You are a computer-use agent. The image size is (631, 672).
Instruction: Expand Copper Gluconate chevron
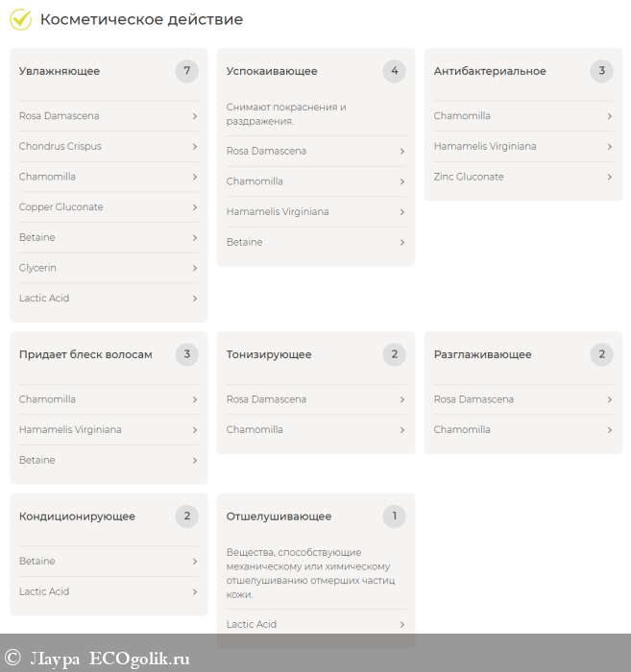(x=194, y=207)
